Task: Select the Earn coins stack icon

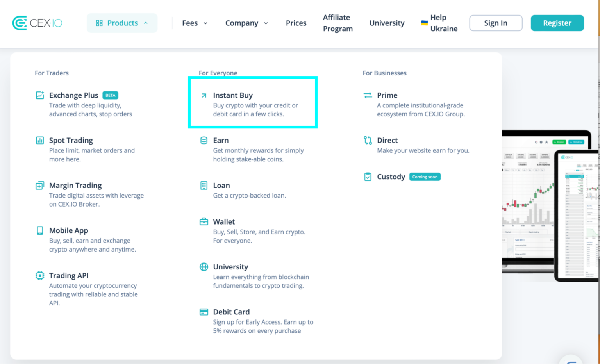Action: tap(204, 140)
